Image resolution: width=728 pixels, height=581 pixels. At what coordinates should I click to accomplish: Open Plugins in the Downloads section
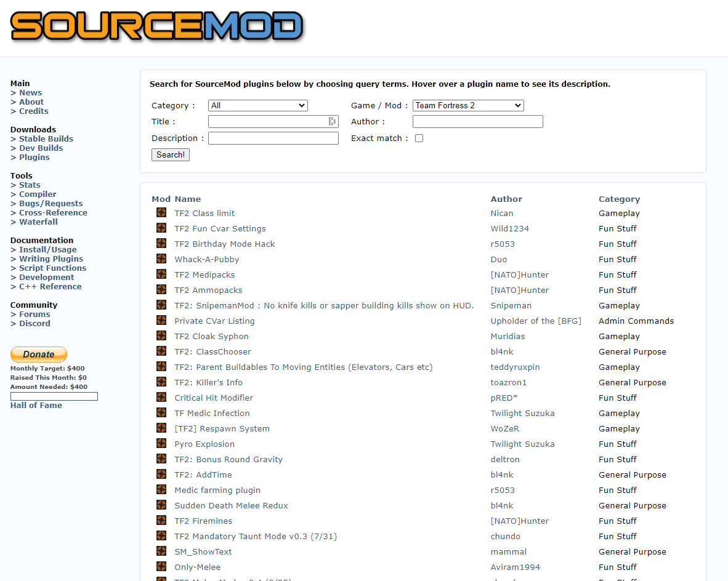34,158
